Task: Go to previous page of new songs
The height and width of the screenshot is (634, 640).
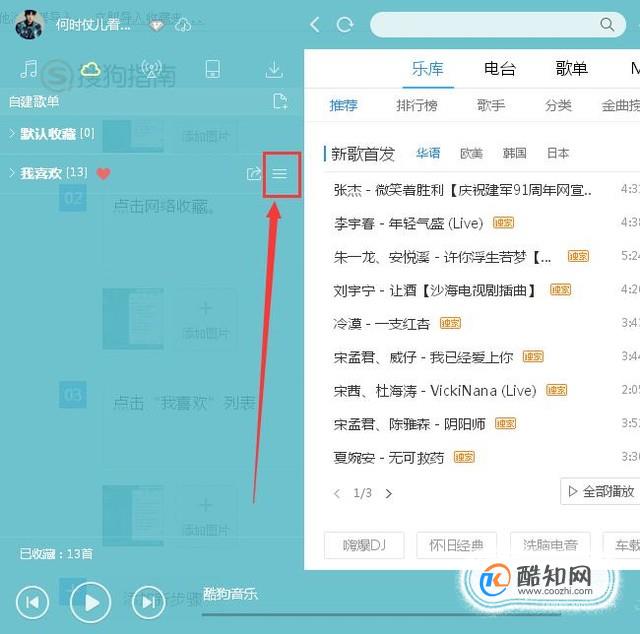Action: click(x=337, y=494)
